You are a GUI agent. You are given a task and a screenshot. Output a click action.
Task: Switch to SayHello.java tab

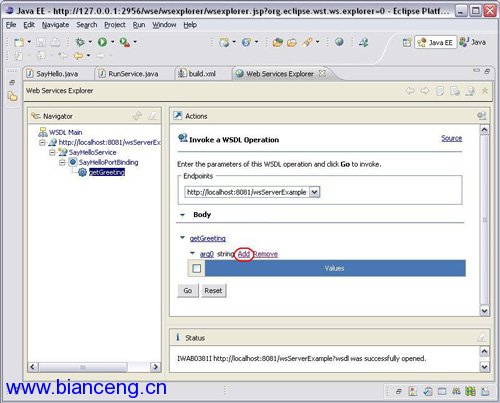(57, 74)
